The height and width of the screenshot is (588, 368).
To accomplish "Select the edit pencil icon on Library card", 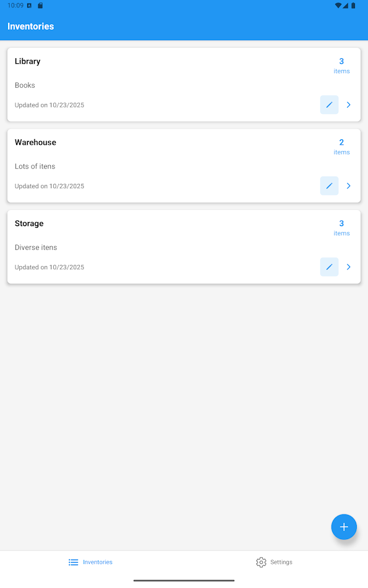I will point(329,105).
